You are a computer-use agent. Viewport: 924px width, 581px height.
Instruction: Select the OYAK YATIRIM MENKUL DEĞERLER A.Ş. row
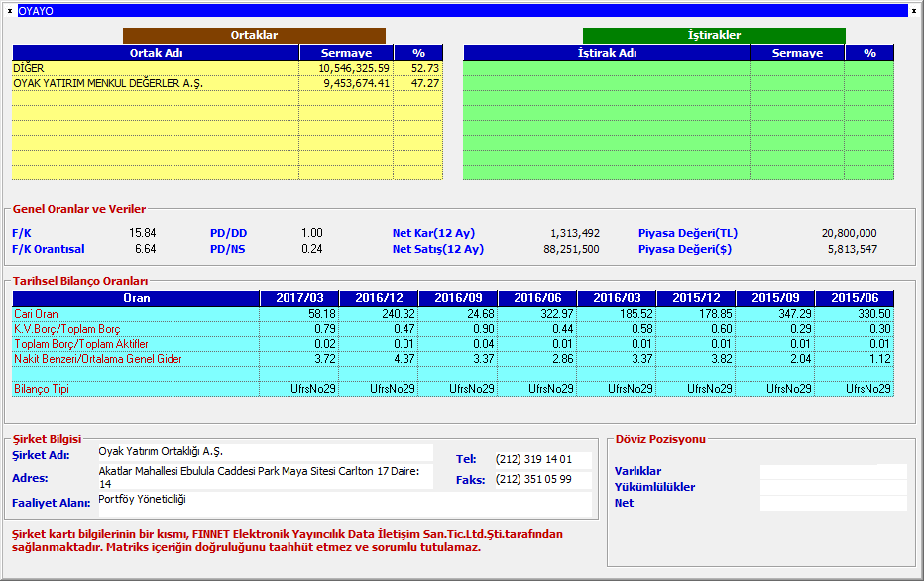[227, 83]
